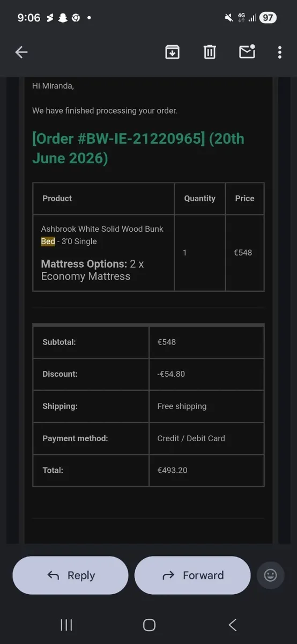Screen dimensions: 297x644
Task: Tap the battery indicator in status bar
Action: click(x=268, y=18)
